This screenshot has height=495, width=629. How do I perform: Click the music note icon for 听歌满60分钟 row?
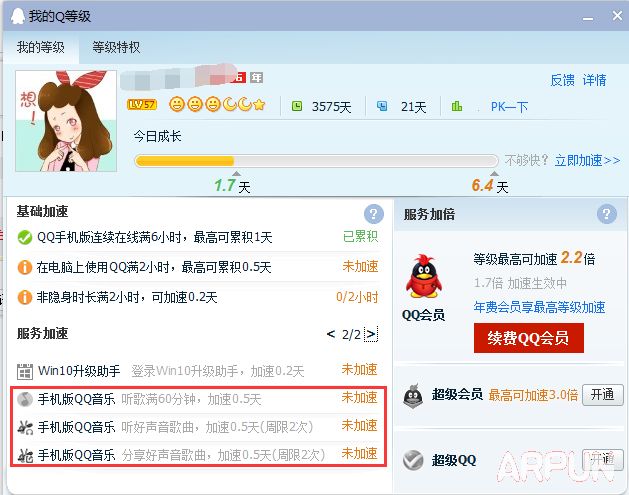coord(25,399)
